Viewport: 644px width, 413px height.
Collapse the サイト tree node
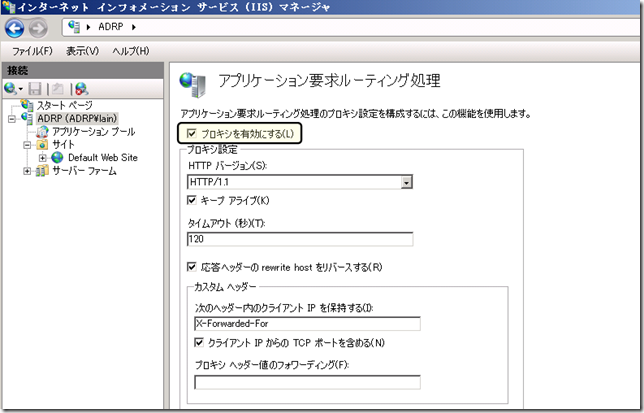(x=27, y=145)
